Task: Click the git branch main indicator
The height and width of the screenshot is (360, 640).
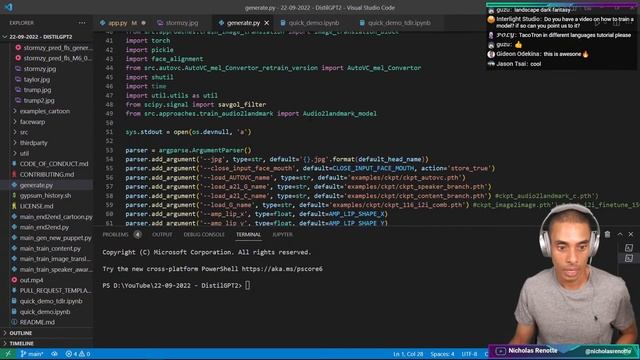Action: [32, 354]
